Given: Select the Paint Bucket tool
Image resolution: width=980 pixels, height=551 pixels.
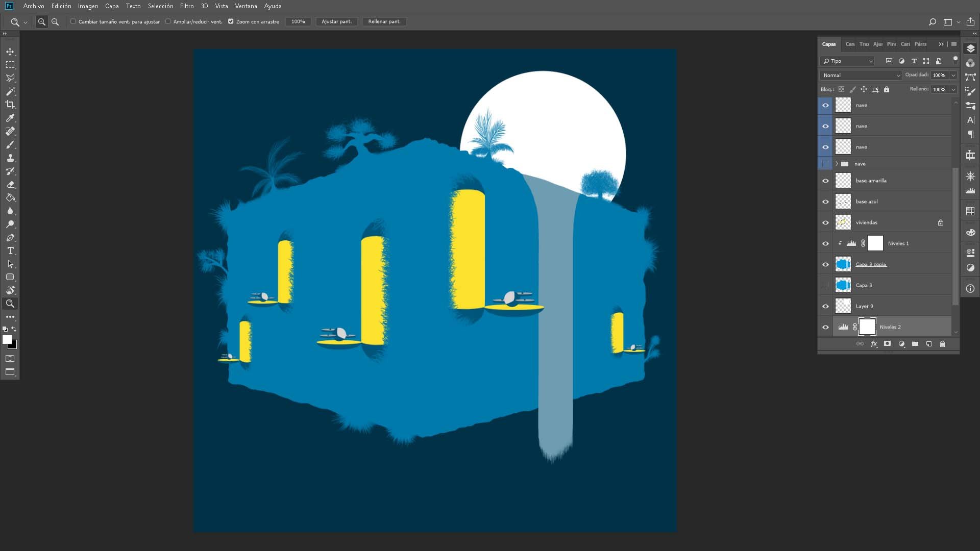Looking at the screenshot, I should coord(10,197).
